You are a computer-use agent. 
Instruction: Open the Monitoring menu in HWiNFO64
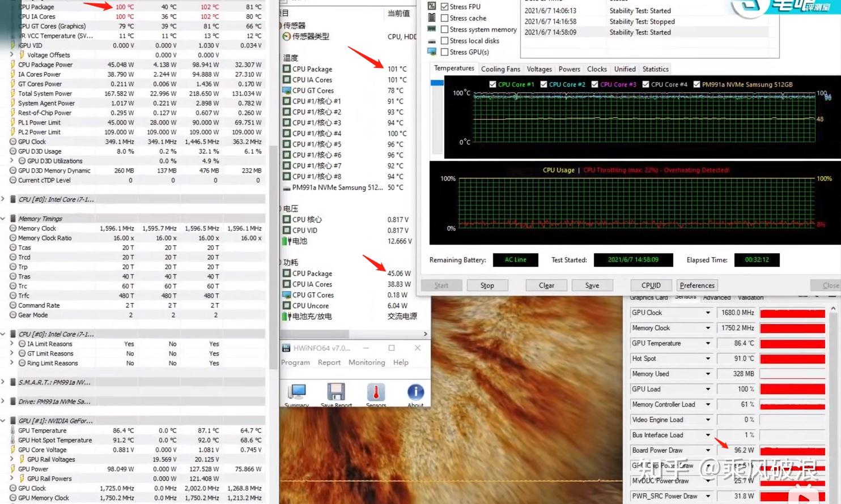[x=367, y=362]
